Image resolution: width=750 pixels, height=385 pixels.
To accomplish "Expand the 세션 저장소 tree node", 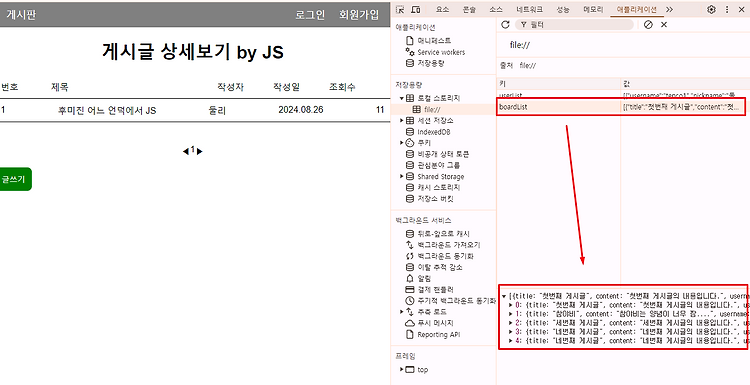I will click(x=402, y=121).
